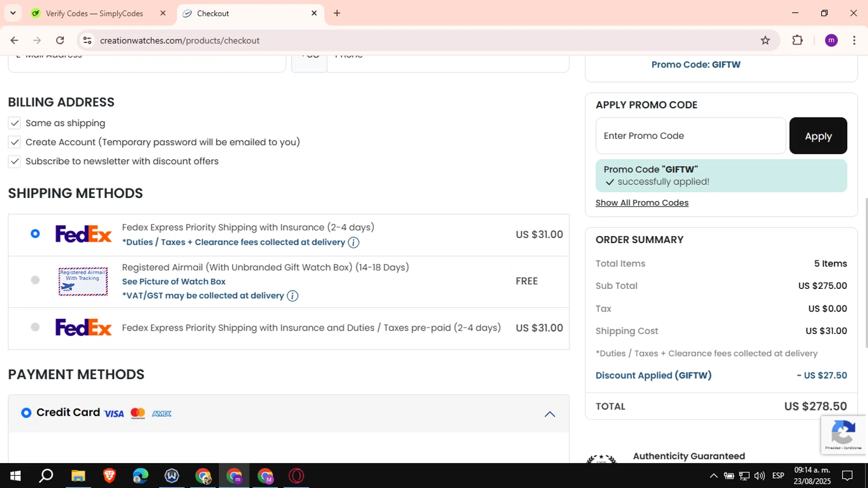Click the Promo Code: GIFTW heading text

tap(696, 65)
